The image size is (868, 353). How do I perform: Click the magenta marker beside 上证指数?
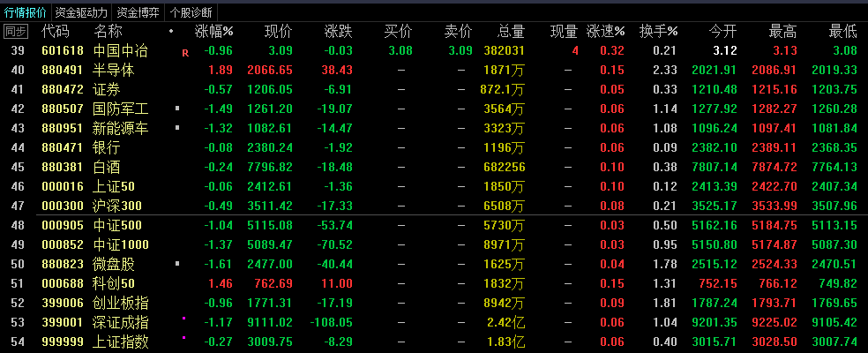coord(183,337)
